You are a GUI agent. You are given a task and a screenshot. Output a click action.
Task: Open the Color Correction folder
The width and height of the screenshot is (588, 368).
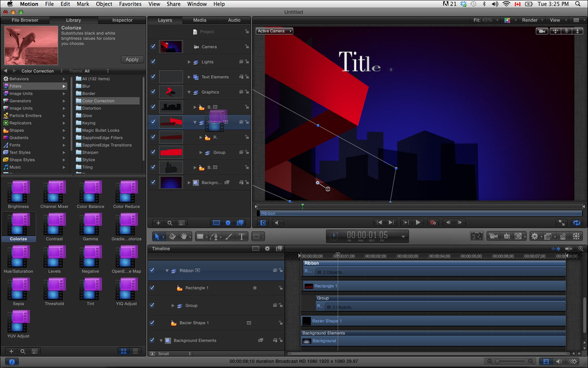(98, 101)
